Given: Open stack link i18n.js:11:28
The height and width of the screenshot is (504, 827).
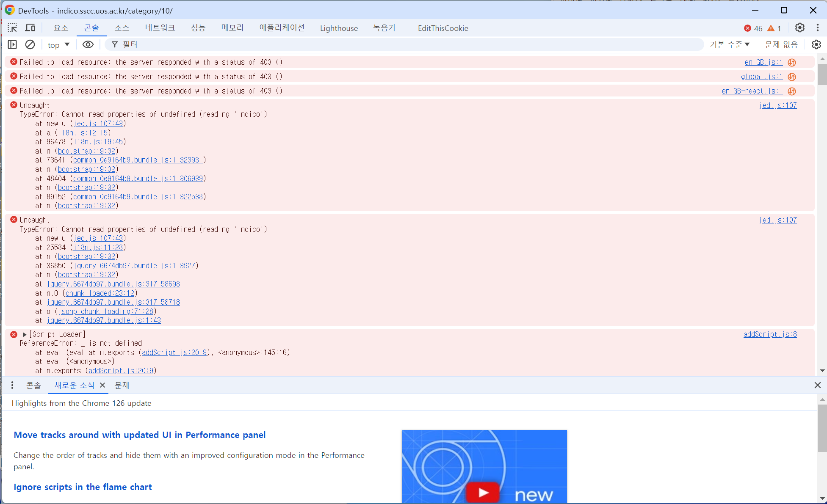Looking at the screenshot, I should click(x=98, y=248).
